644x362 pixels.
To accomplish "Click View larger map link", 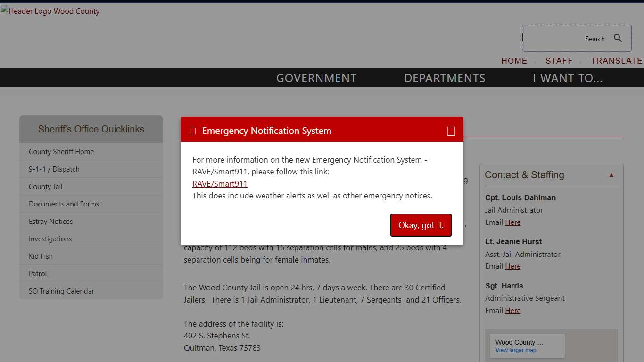I will (516, 350).
